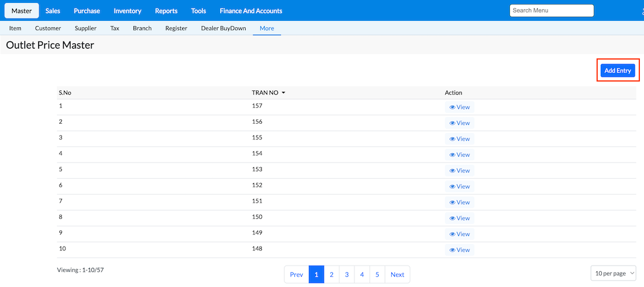Viewport: 644px width, 287px height.
Task: Click the Add Entry button
Action: click(617, 71)
